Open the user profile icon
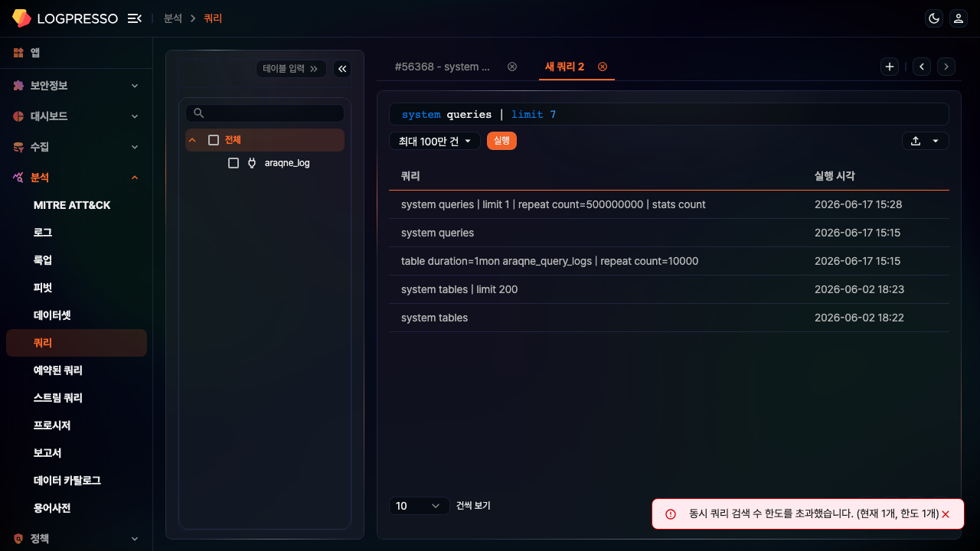The image size is (980, 551). coord(959,18)
